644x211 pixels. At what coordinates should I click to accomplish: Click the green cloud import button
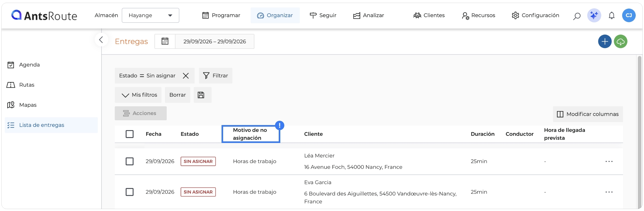pyautogui.click(x=620, y=42)
